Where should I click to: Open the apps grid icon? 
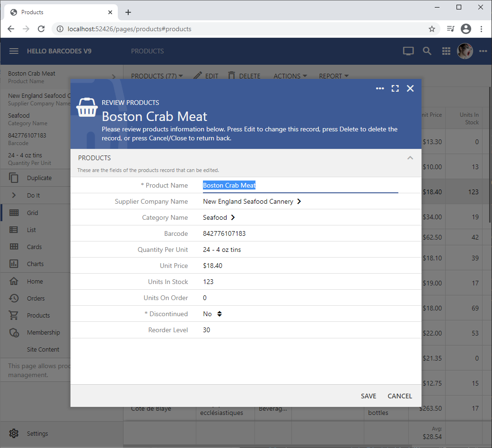click(446, 51)
